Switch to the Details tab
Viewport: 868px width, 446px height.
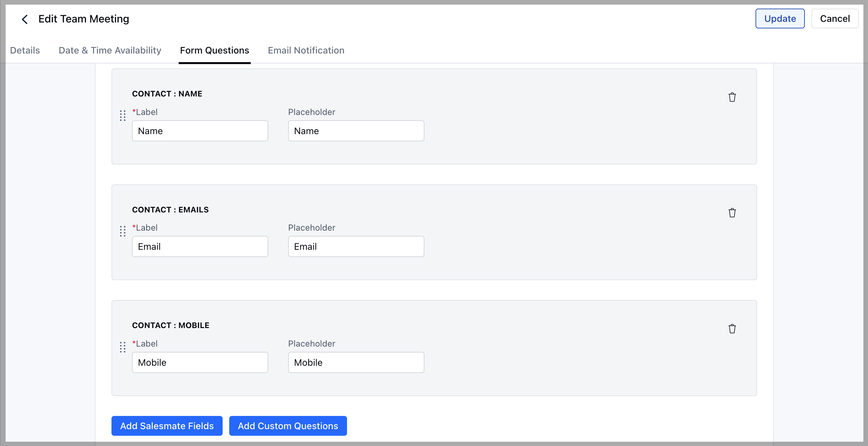tap(24, 50)
